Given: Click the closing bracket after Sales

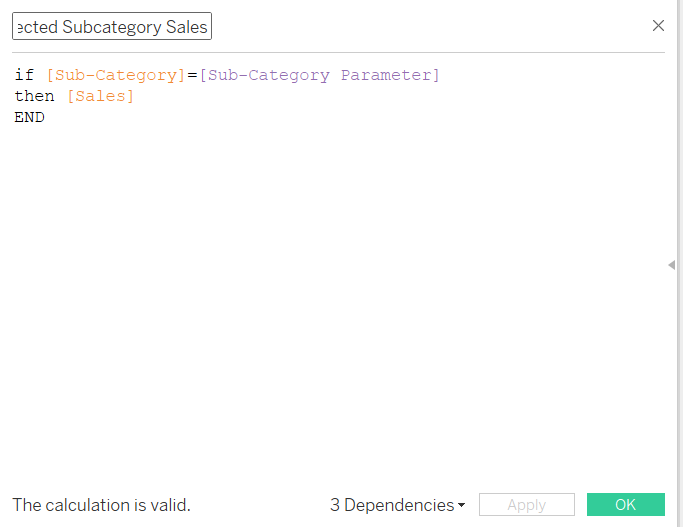Looking at the screenshot, I should tap(130, 96).
